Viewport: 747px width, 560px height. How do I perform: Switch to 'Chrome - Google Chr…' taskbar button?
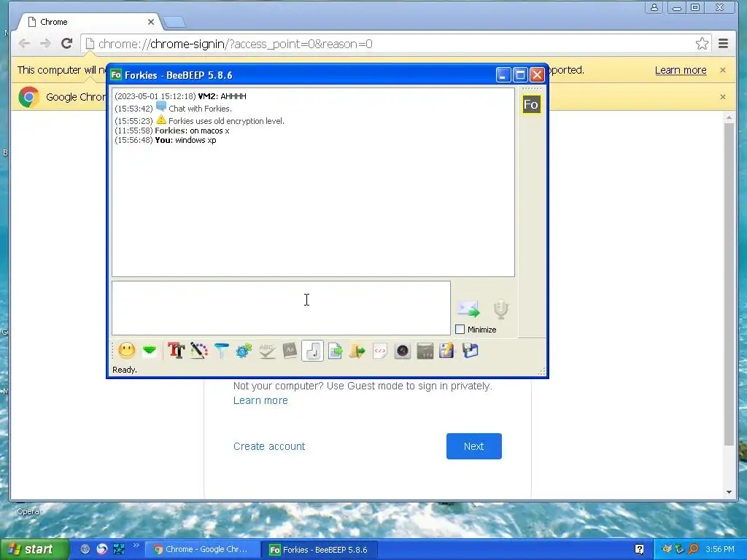[x=202, y=549]
